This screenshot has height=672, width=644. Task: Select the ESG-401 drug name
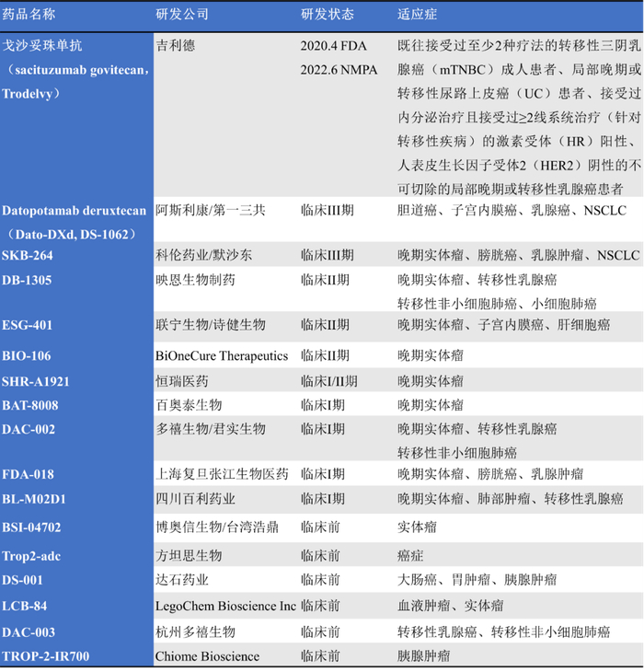[27, 325]
